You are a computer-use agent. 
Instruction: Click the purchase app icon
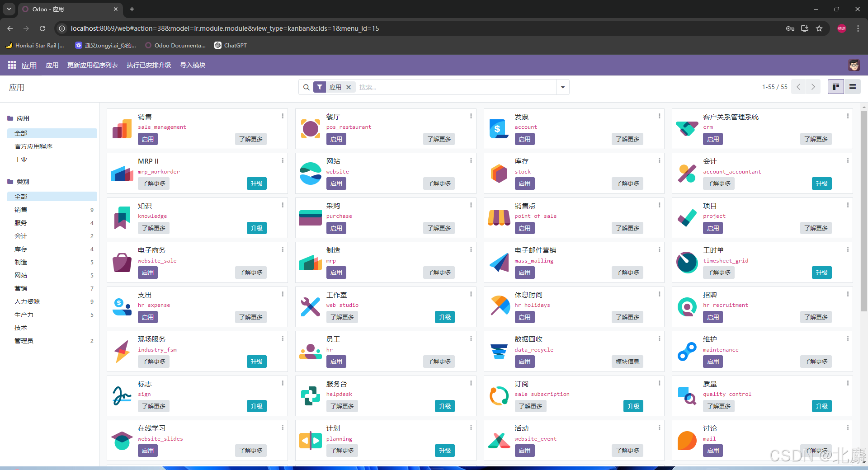coord(311,218)
